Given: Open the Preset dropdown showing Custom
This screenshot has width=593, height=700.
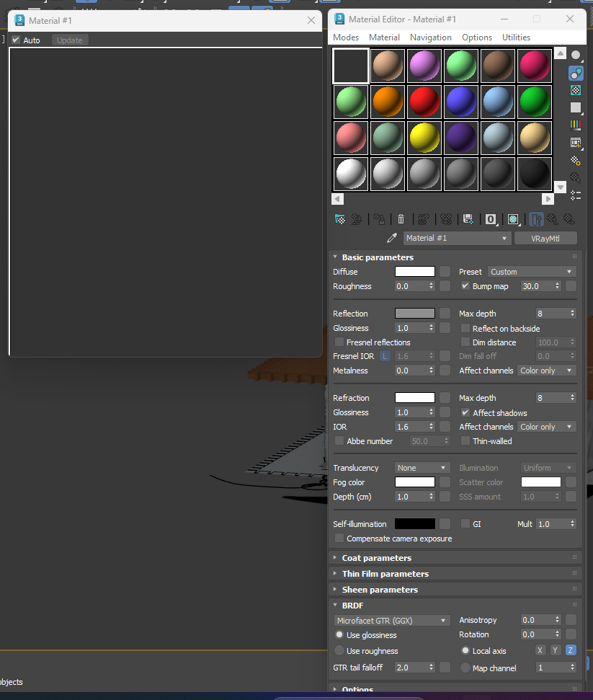Looking at the screenshot, I should (532, 272).
